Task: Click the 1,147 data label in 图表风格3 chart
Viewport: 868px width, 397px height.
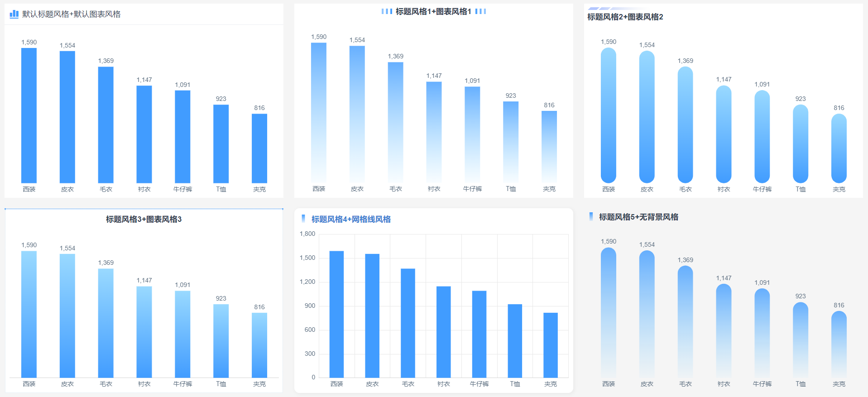Action: coord(144,280)
